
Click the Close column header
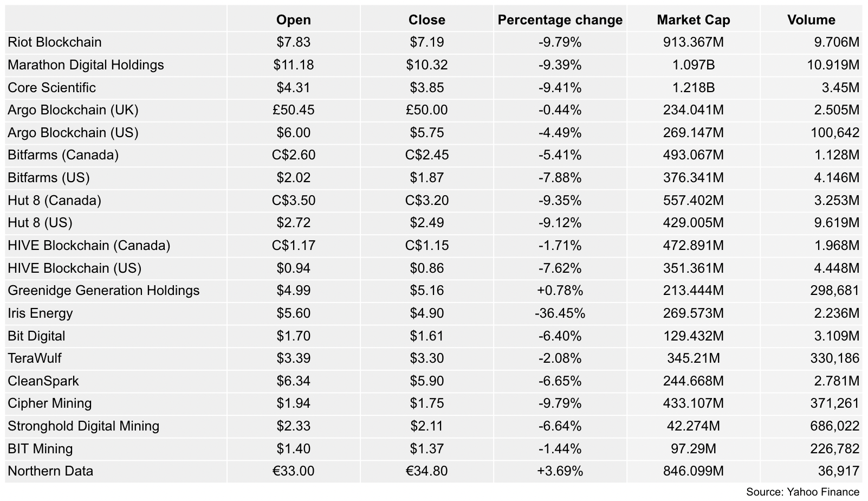click(x=426, y=20)
